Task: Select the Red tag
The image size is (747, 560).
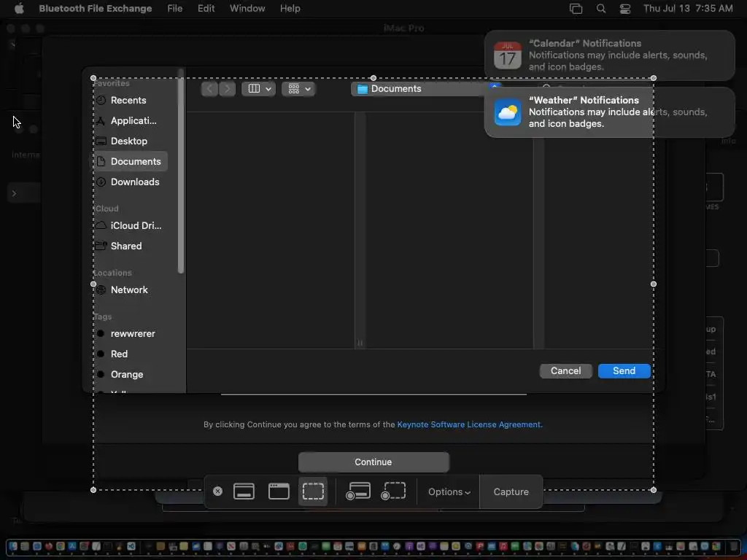Action: point(130,354)
